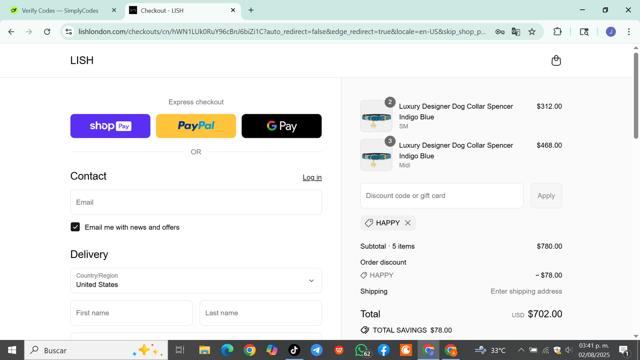Open the Log in link
640x360 pixels.
[312, 178]
